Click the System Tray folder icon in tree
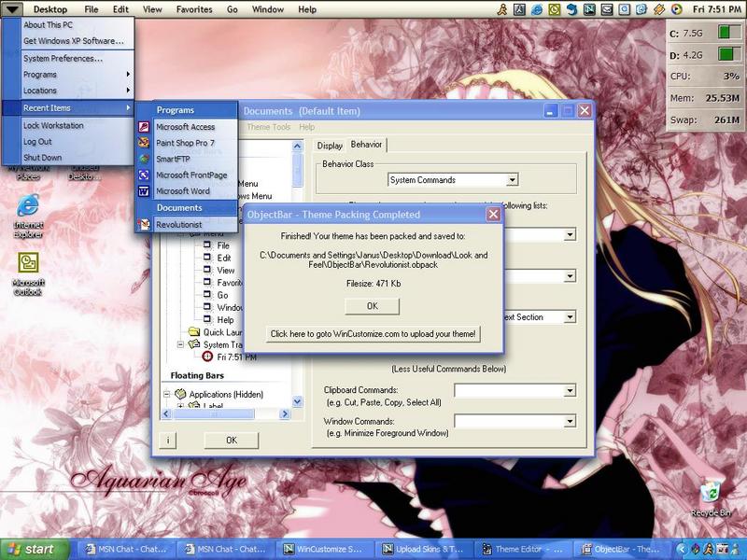The image size is (747, 560). pyautogui.click(x=193, y=343)
